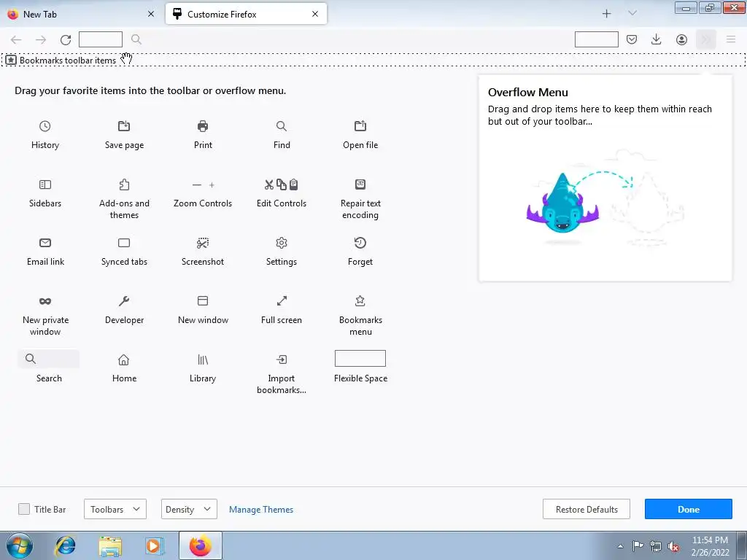Screen dimensions: 747x560
Task: Click the Edit Controls cut-copy-paste icon
Action: point(282,184)
